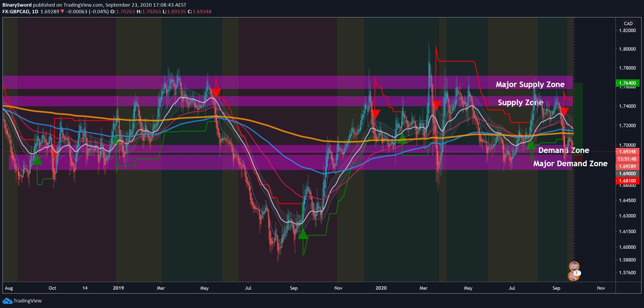Click the 1.72000 price axis tick
The image size is (644, 308).
click(628, 126)
